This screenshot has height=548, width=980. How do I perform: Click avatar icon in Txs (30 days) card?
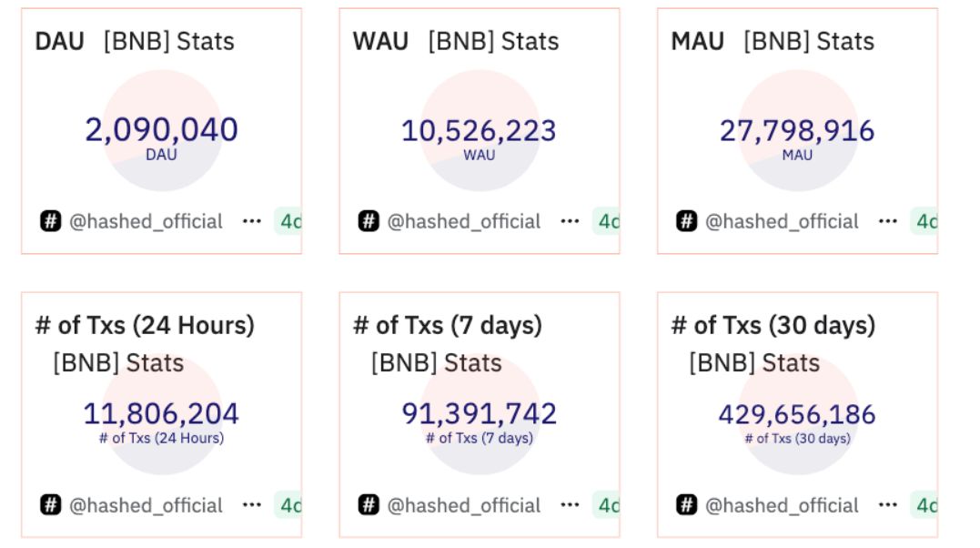click(687, 505)
